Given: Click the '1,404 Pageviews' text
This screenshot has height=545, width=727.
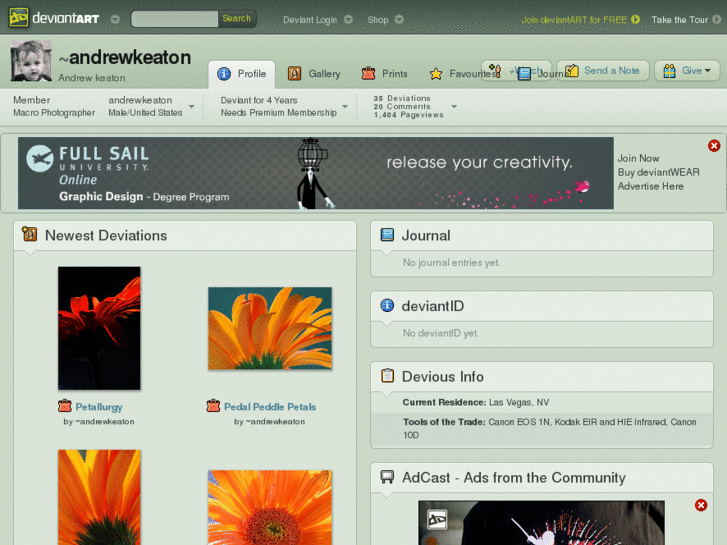Looking at the screenshot, I should pos(408,115).
